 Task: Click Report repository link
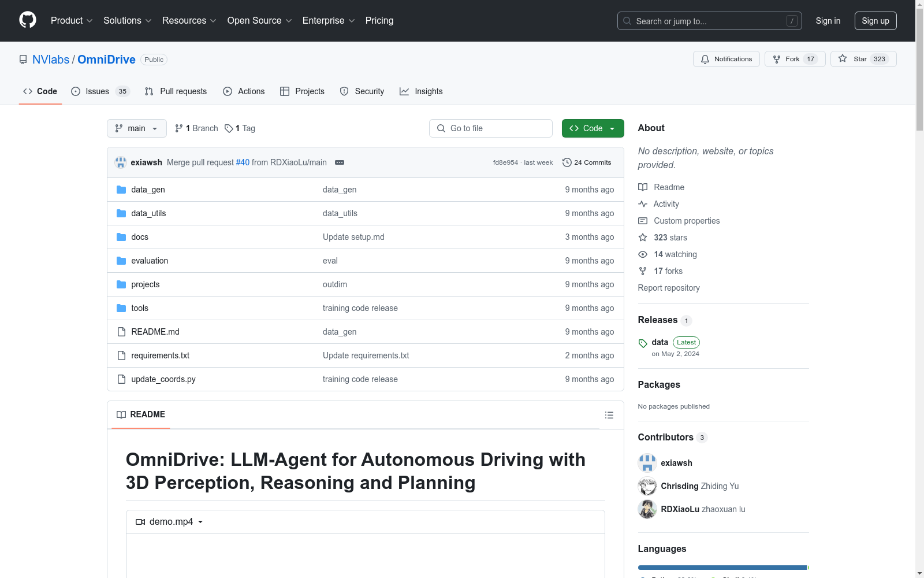click(669, 288)
